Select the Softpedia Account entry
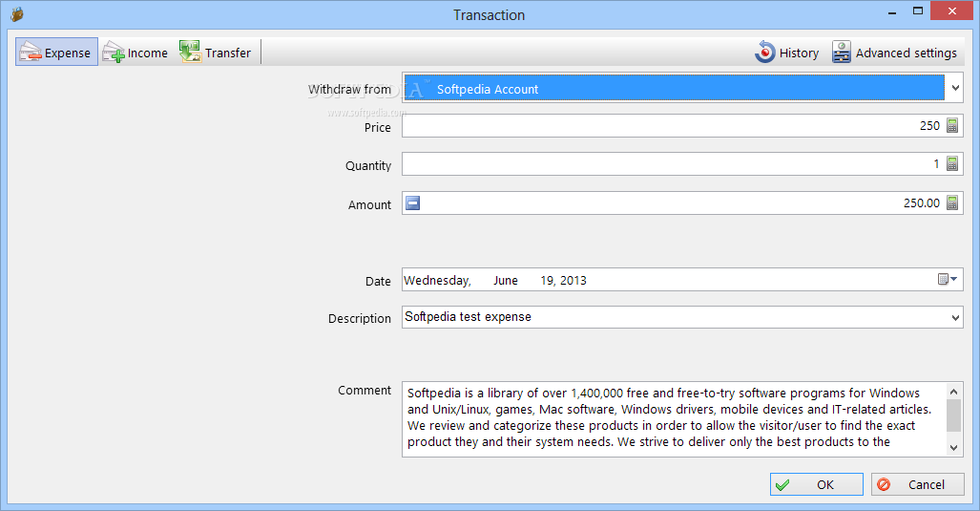The image size is (980, 511). (x=675, y=88)
